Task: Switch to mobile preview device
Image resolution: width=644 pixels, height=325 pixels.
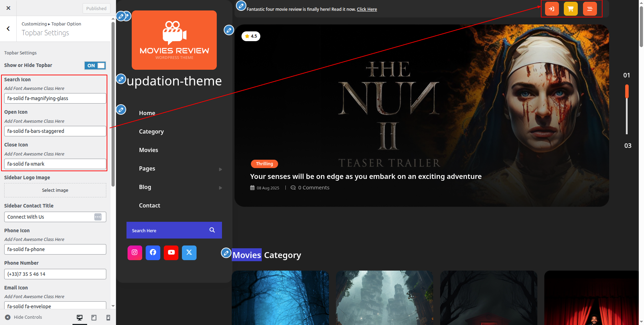Action: pos(108,317)
